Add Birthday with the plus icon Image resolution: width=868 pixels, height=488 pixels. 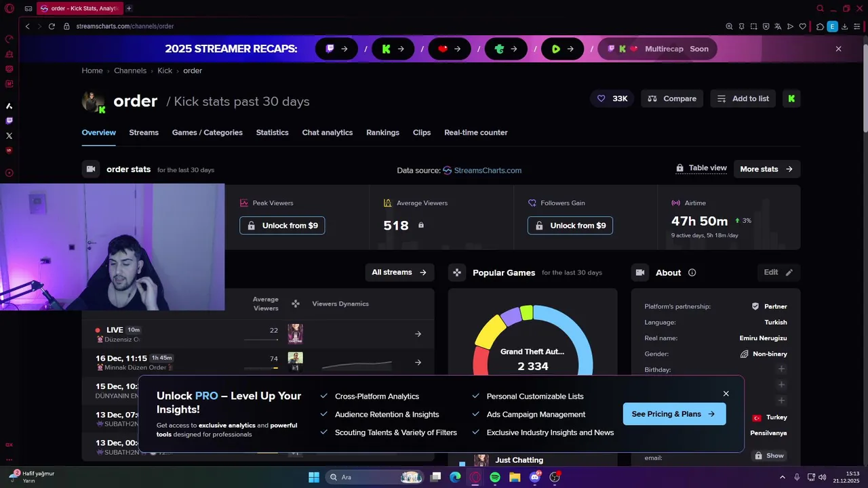[781, 369]
